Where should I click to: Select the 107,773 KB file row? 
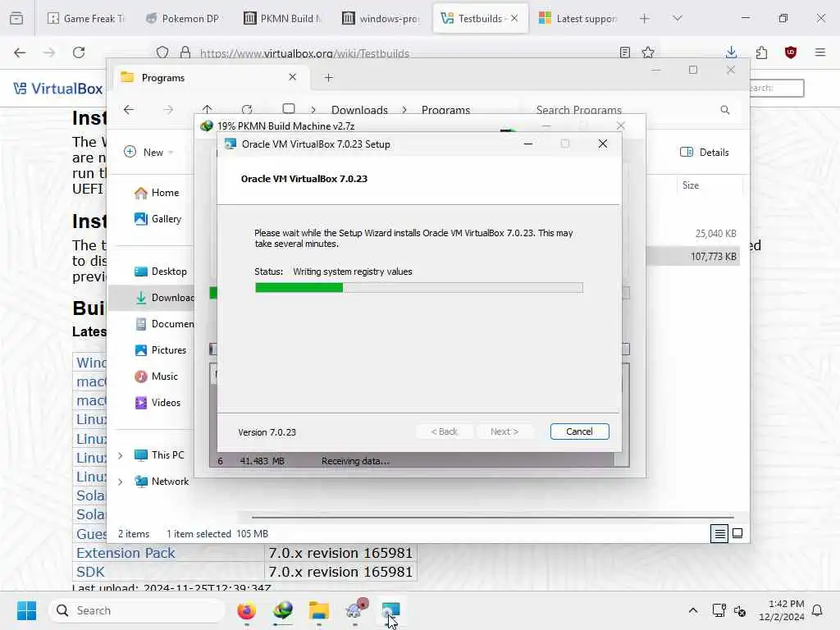694,257
